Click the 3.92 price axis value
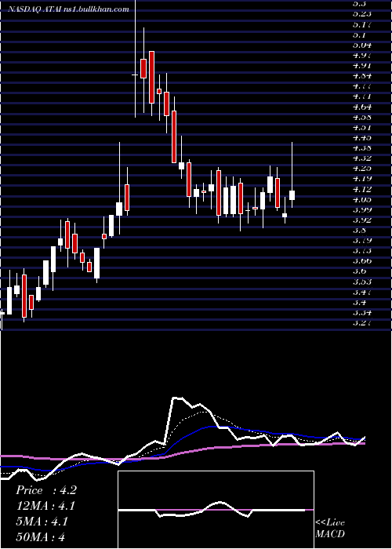The image size is (392, 549). pyautogui.click(x=362, y=220)
